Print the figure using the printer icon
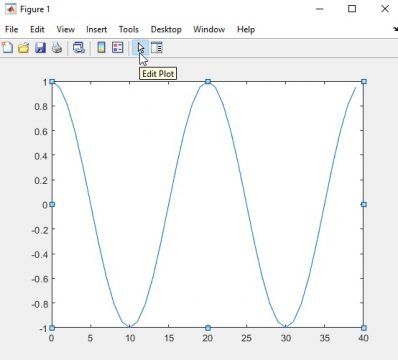This screenshot has width=398, height=360. pyautogui.click(x=57, y=48)
